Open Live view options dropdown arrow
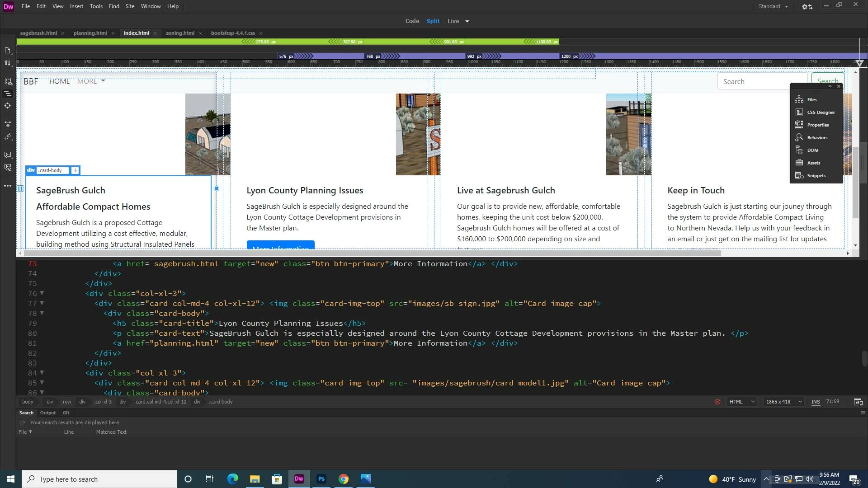The height and width of the screenshot is (488, 868). tap(467, 21)
